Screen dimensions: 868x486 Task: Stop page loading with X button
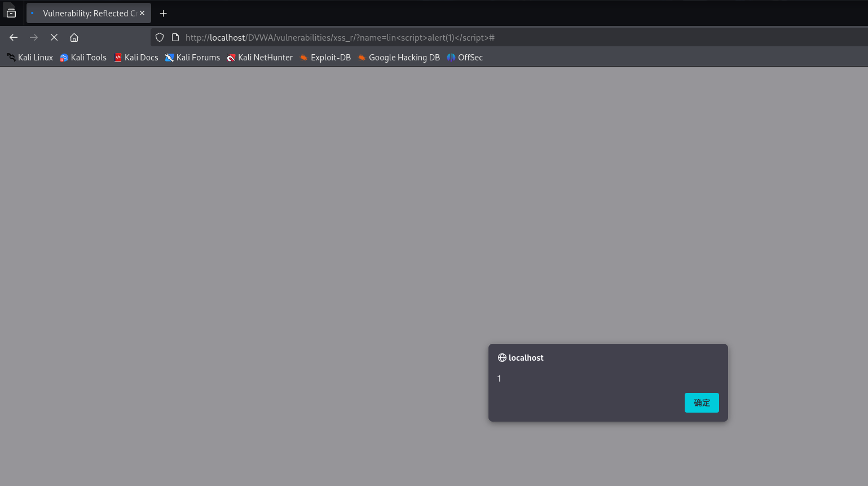pos(54,37)
